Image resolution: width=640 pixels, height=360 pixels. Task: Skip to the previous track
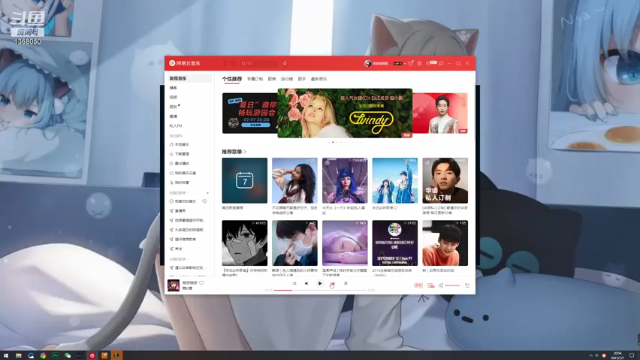coord(306,283)
